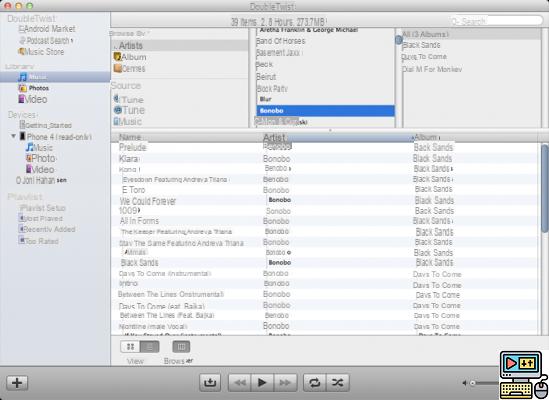Select the track Prelude
This screenshot has height=400, width=549.
click(x=133, y=147)
